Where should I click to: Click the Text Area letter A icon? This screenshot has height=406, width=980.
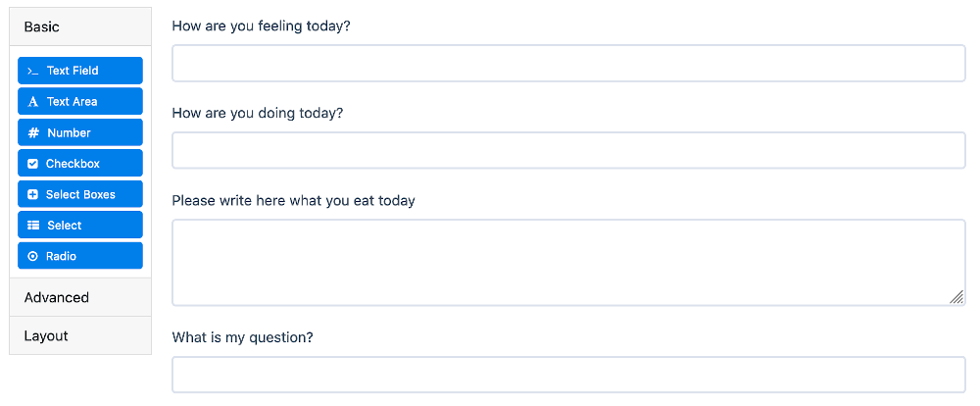click(33, 102)
